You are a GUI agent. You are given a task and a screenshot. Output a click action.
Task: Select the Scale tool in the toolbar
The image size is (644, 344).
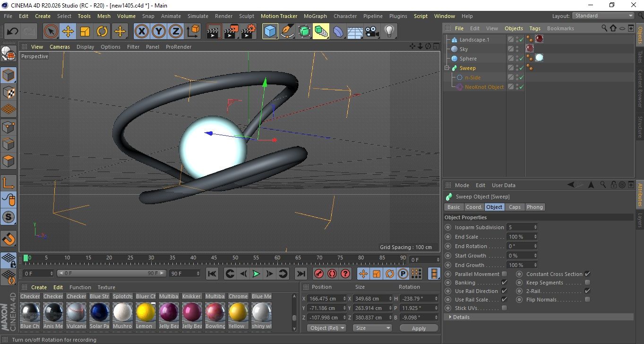[x=85, y=32]
